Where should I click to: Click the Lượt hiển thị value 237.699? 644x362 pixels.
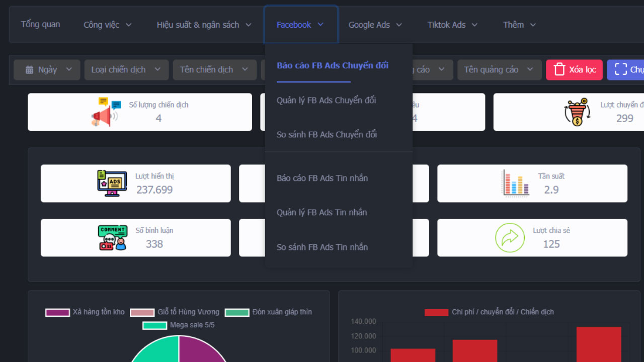[154, 190]
